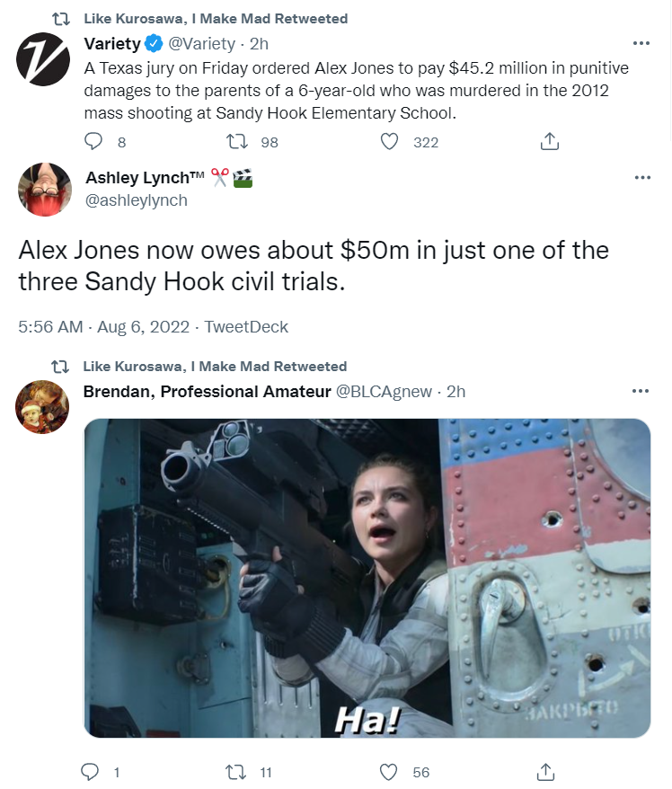The height and width of the screenshot is (789, 672).
Task: Open more options on Ashley Lynch's tweet
Action: pyautogui.click(x=643, y=178)
